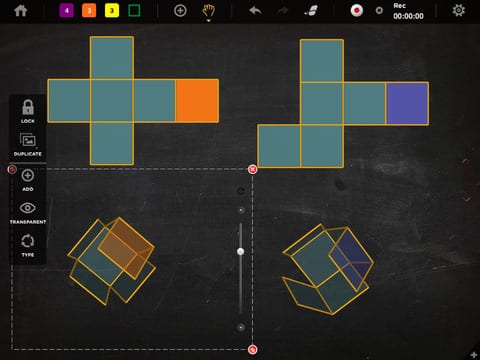
Task: Select the yellow number 3 shape
Action: click(x=112, y=11)
